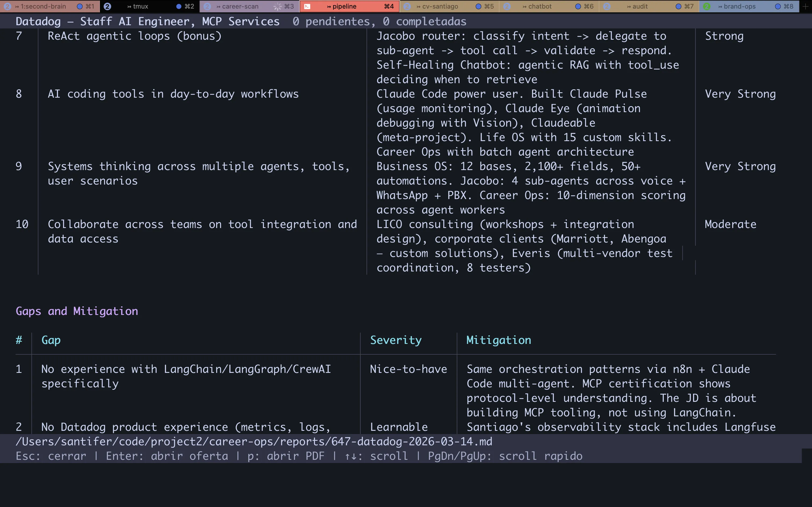Switch to the cv-santiago tab
Image resolution: width=812 pixels, height=507 pixels.
tap(440, 6)
